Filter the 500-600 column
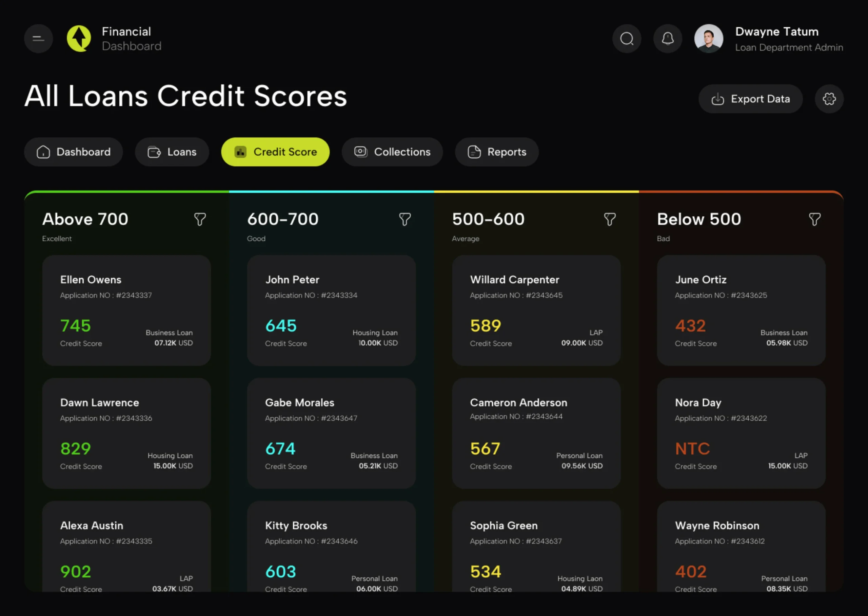This screenshot has width=868, height=616. pos(610,219)
